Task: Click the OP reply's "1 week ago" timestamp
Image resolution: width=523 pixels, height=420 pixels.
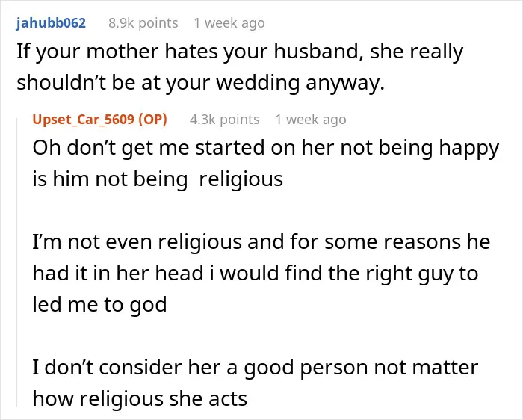Action: 311,119
